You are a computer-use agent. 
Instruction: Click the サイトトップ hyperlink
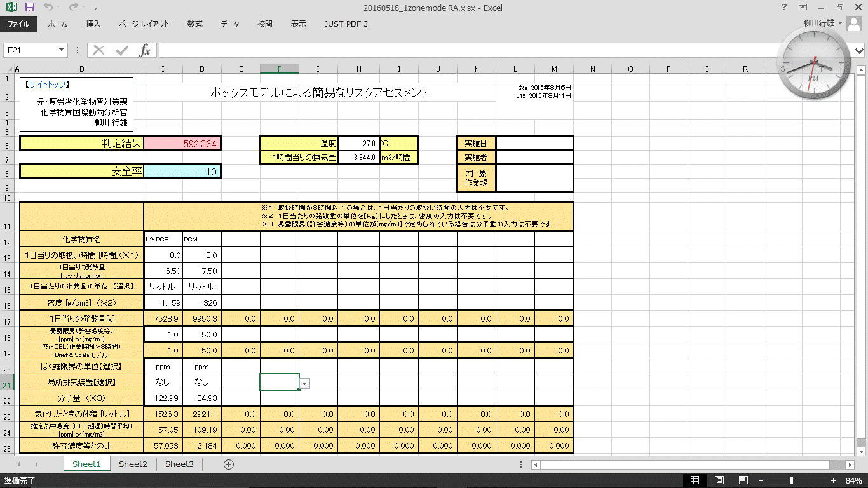(48, 84)
